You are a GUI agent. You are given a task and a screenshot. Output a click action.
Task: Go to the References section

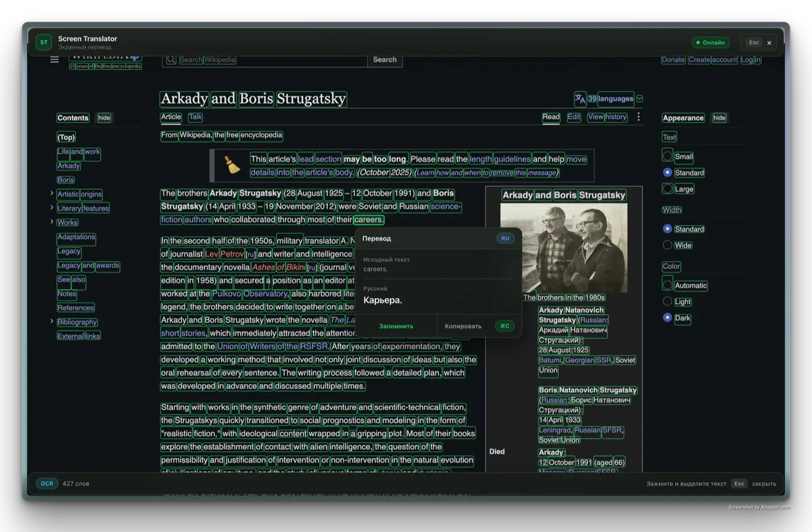pos(76,308)
